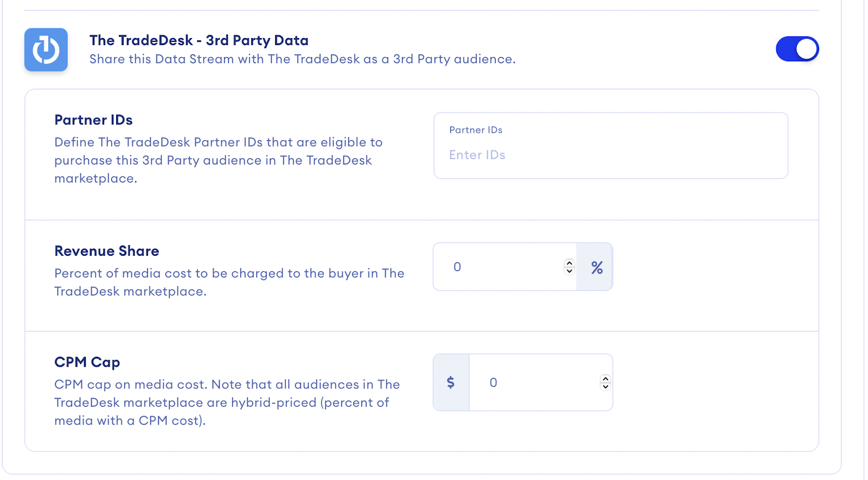Click the Revenue Share percentage input
This screenshot has height=480, width=868.
tap(505, 267)
